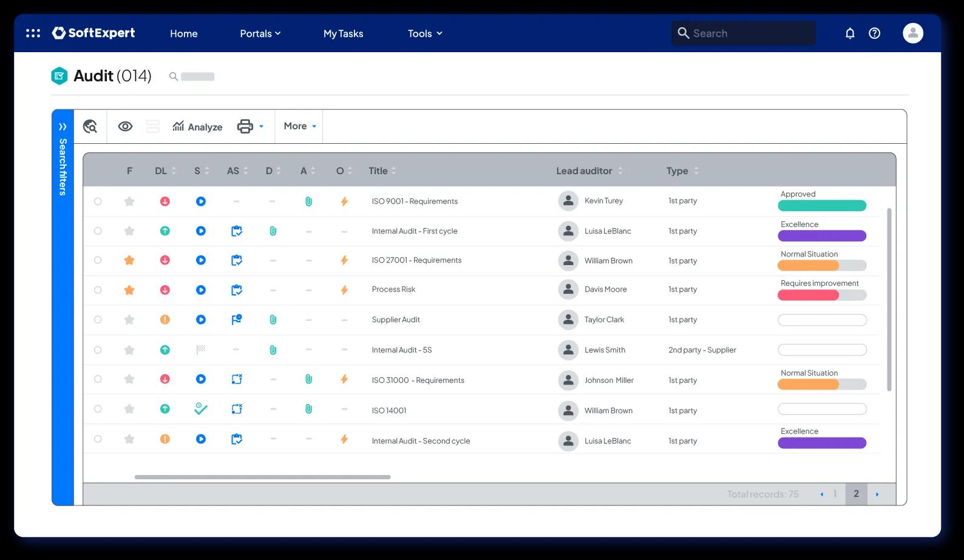Click the Requires improvement red progress bar

click(822, 295)
